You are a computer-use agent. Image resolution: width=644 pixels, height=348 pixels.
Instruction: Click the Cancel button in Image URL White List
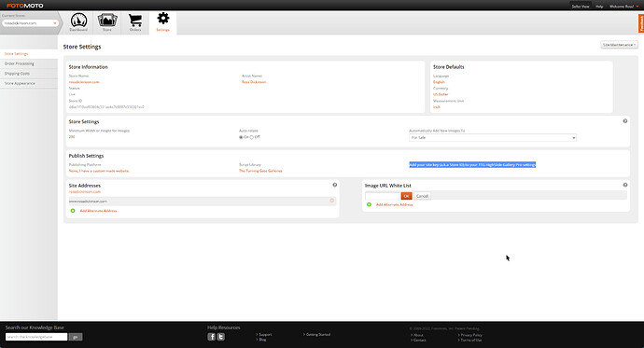point(422,196)
